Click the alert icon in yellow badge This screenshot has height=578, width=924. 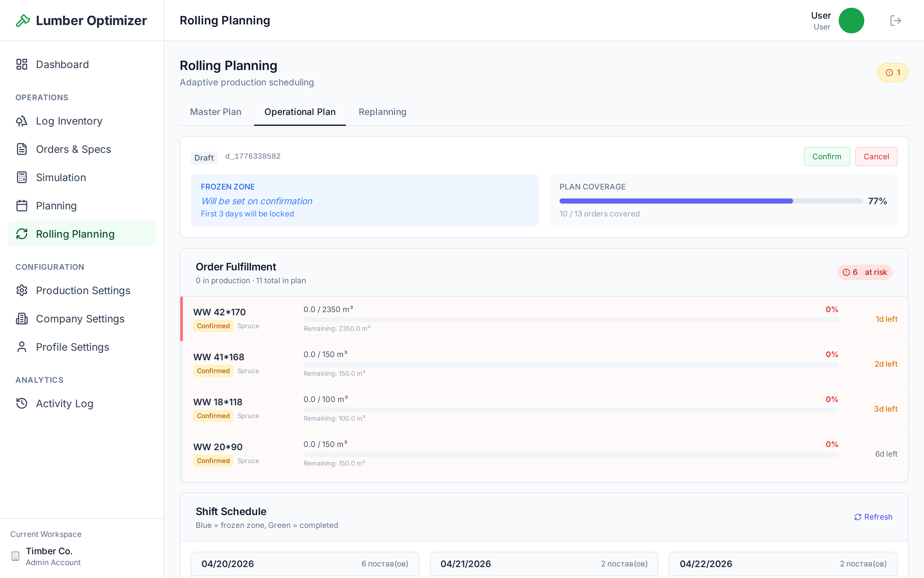(x=889, y=73)
